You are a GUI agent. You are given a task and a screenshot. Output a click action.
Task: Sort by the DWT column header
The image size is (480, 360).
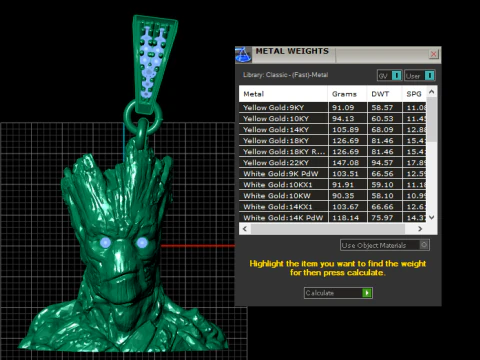pyautogui.click(x=384, y=94)
